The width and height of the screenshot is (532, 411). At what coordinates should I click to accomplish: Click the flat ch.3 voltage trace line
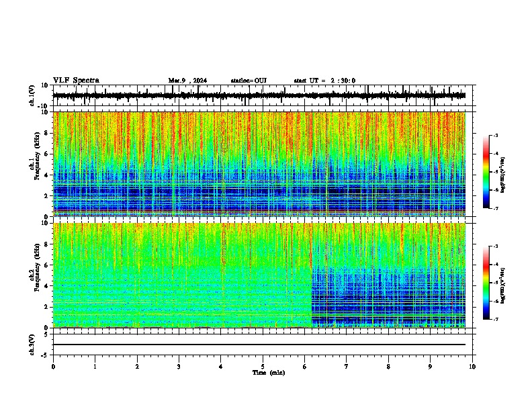259,345
